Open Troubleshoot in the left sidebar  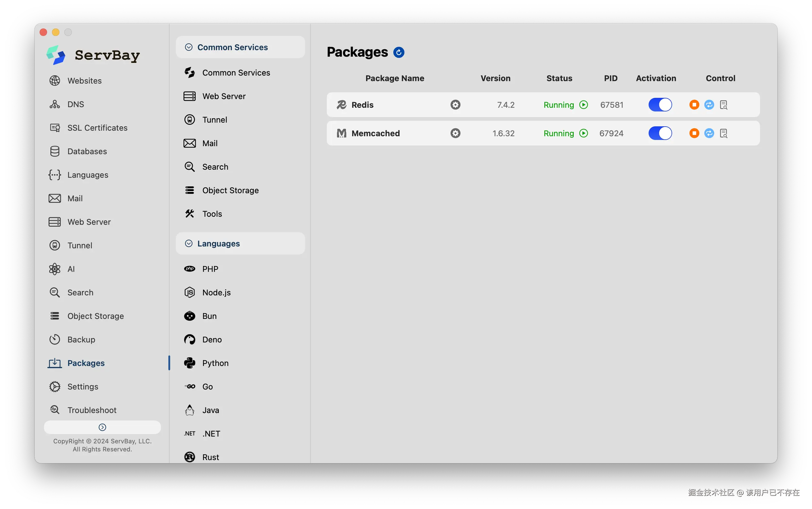click(92, 410)
